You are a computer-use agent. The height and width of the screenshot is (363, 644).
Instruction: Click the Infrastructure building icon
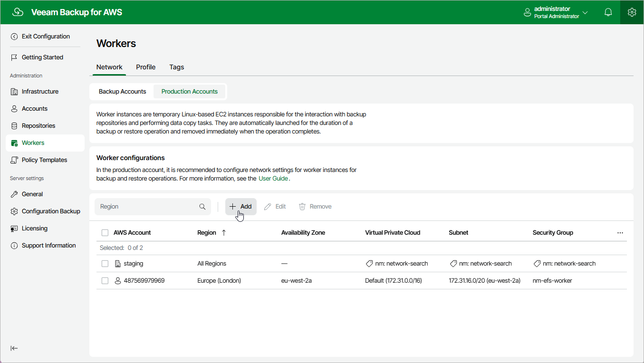(14, 92)
